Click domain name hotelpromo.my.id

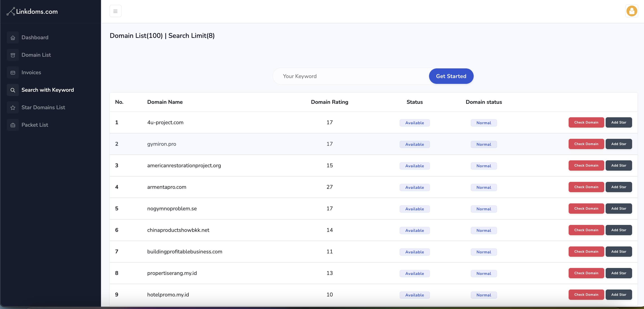(x=168, y=294)
